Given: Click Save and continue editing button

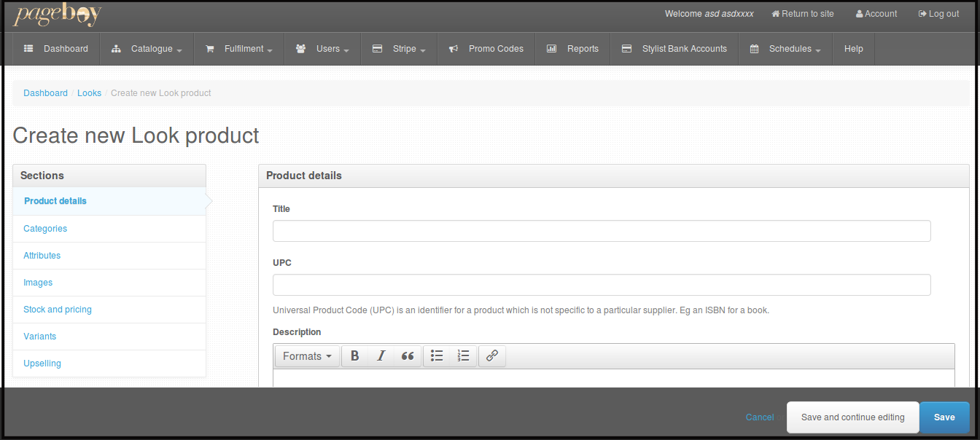Looking at the screenshot, I should tap(853, 417).
